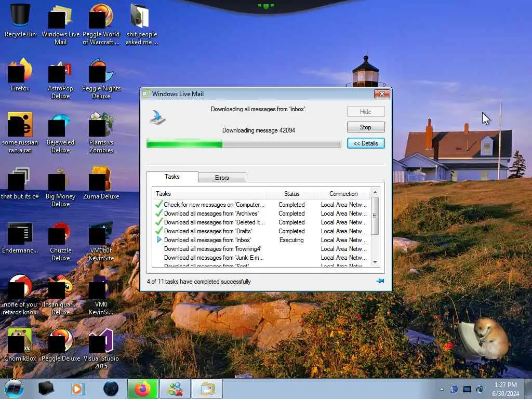Click 'Downloading message 42094' text
The height and width of the screenshot is (399, 532).
click(259, 130)
